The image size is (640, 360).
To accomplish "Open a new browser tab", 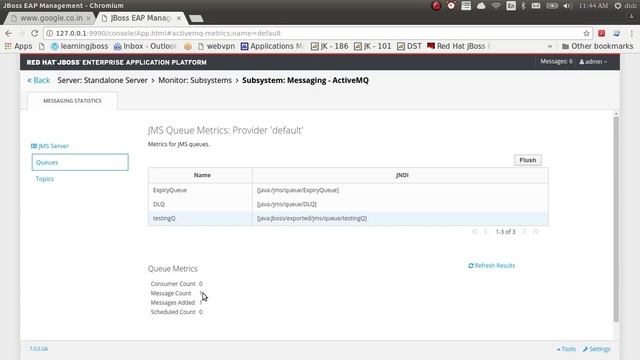I will point(196,18).
